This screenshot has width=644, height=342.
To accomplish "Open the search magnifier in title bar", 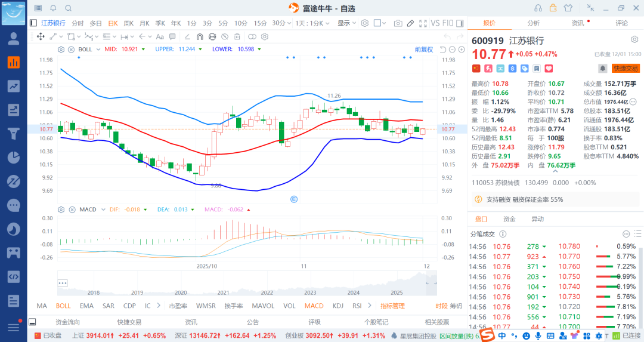I will (x=69, y=8).
